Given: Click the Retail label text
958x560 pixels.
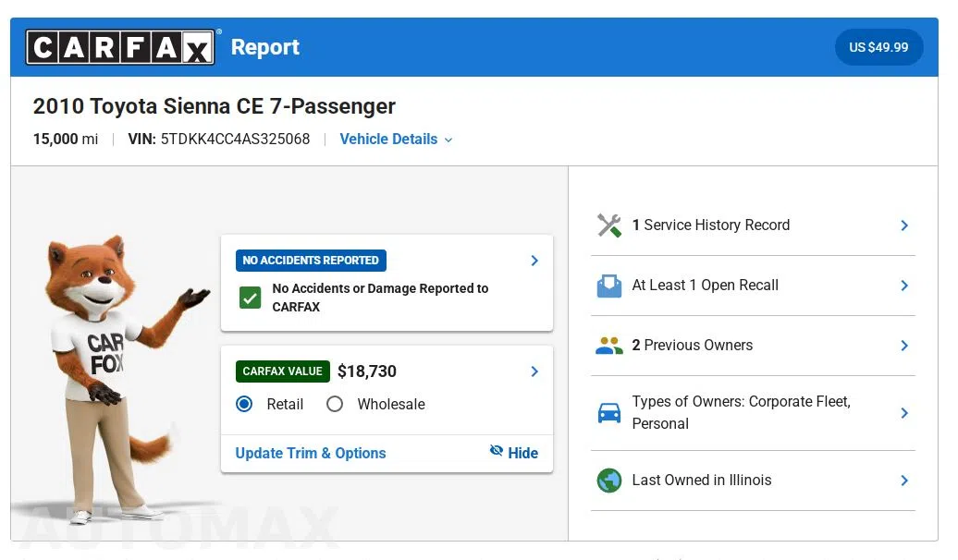Looking at the screenshot, I should pyautogui.click(x=285, y=404).
